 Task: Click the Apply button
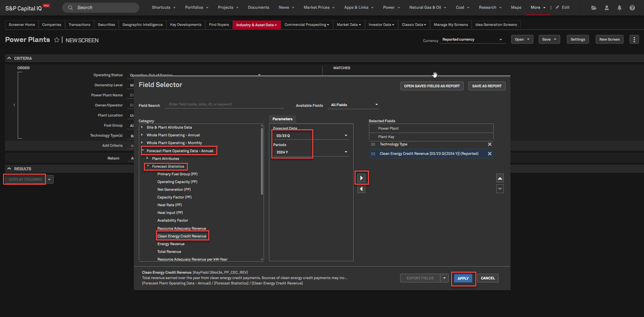[463, 278]
